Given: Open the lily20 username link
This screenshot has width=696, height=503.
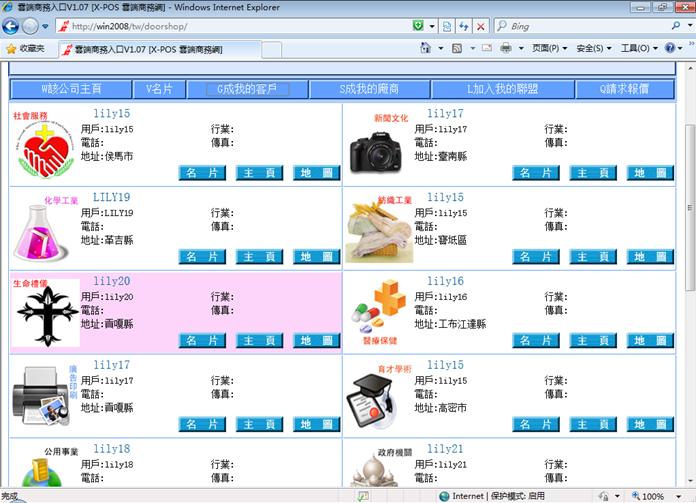Looking at the screenshot, I should (111, 282).
